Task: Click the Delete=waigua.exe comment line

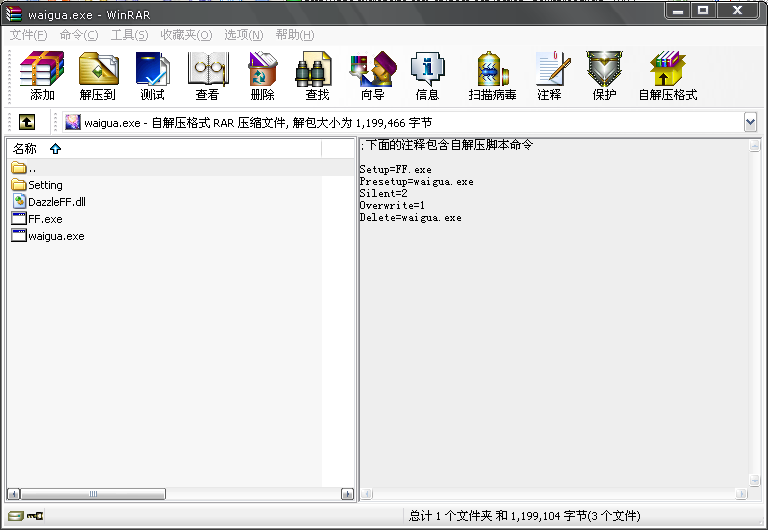Action: coord(410,217)
